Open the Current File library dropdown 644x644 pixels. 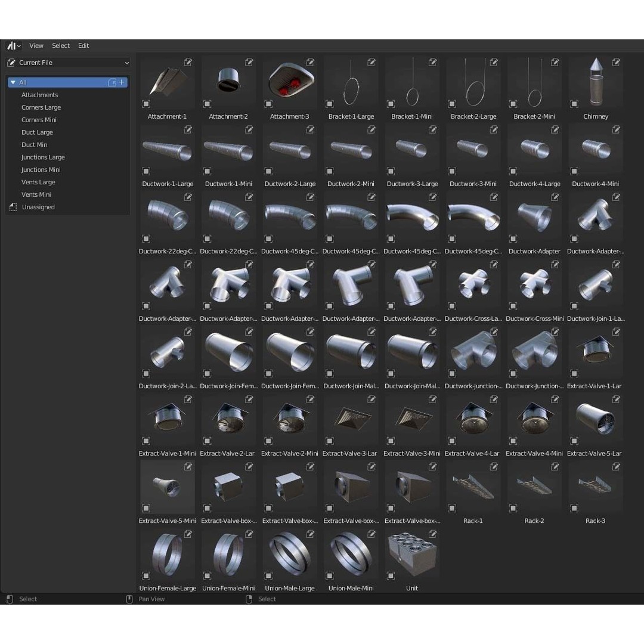67,63
